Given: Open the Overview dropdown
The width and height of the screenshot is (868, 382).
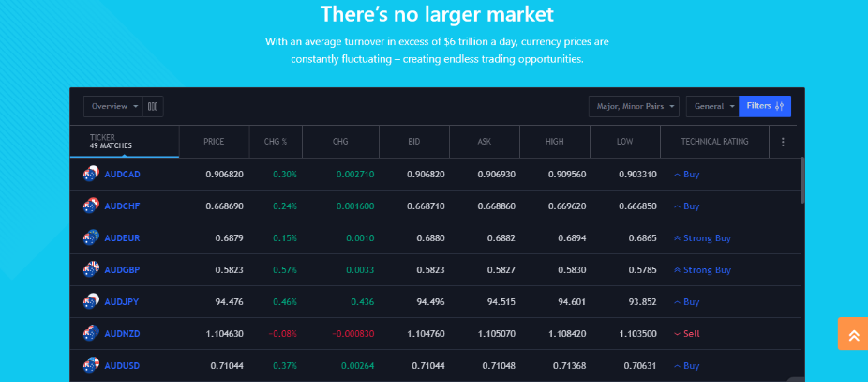Looking at the screenshot, I should tap(112, 107).
